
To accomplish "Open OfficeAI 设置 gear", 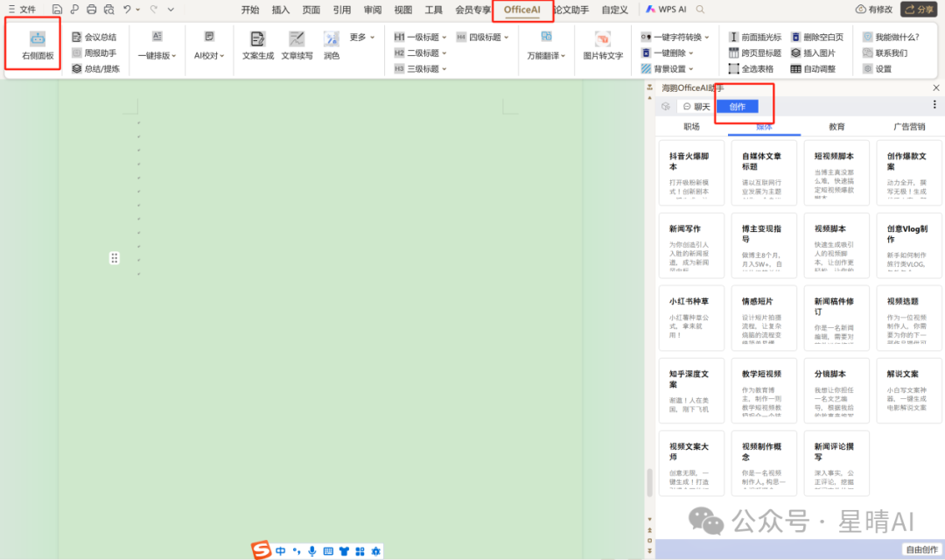I will click(877, 69).
